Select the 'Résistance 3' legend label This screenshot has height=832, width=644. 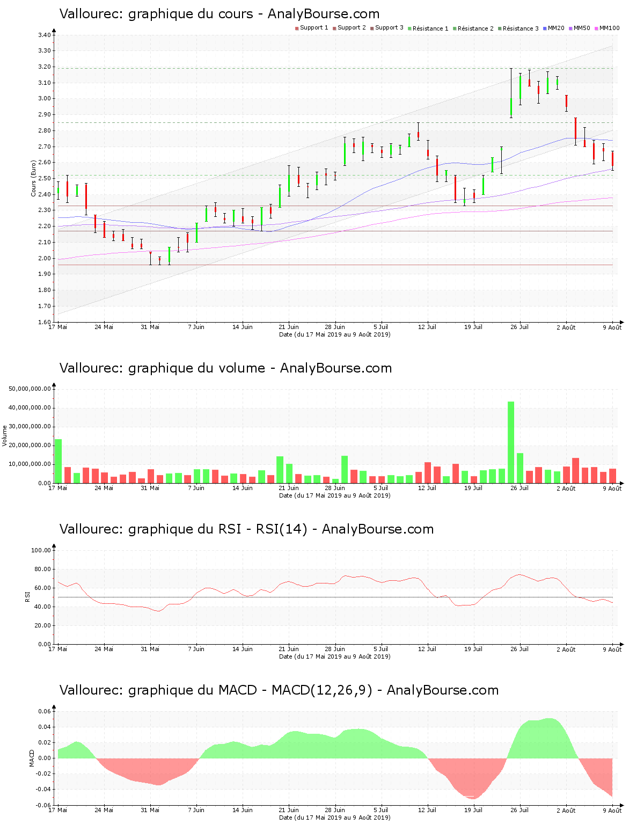[x=521, y=28]
